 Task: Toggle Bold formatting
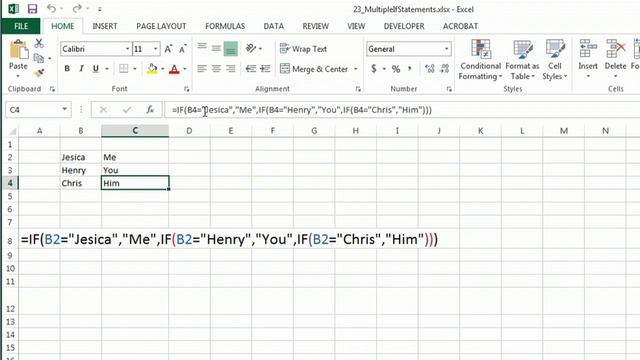point(67,69)
